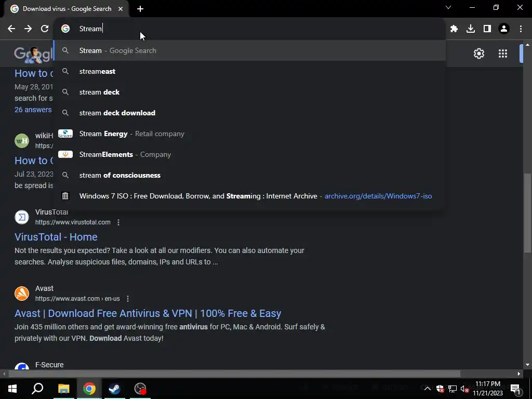Open the Chrome downloads icon
Screen dimensions: 532x399
point(471,29)
